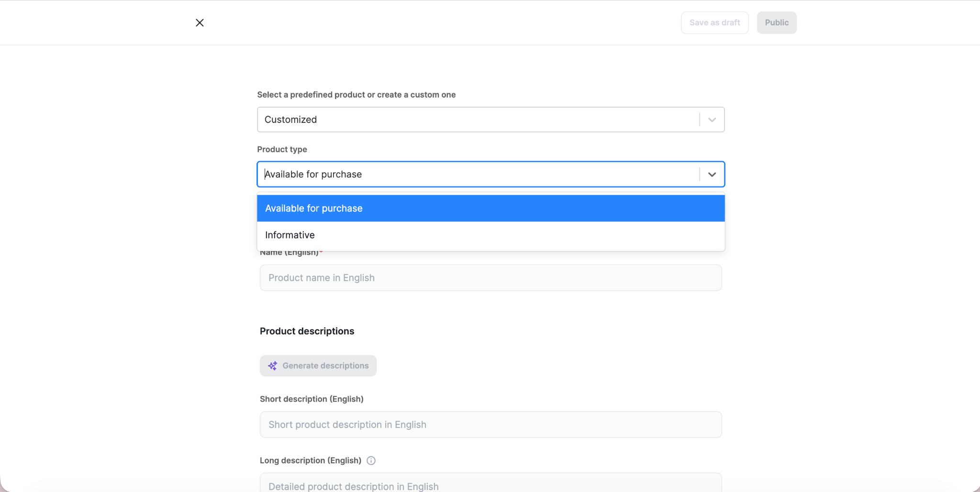
Task: Close the product form with the X icon
Action: [200, 22]
